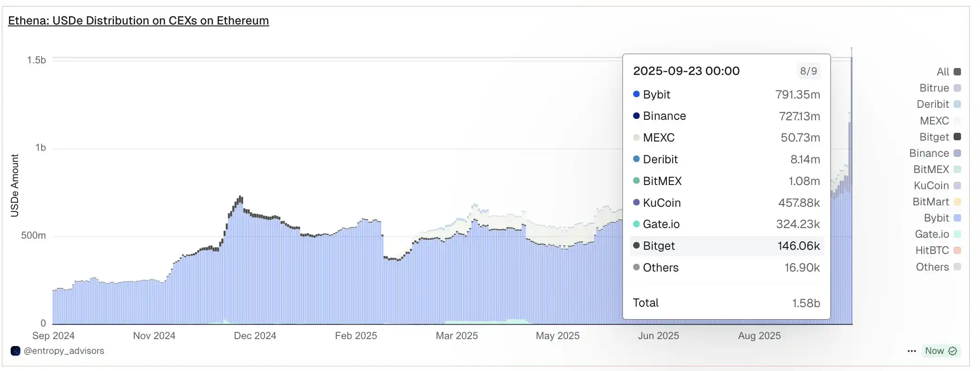This screenshot has height=371, width=980.
Task: Select the highlighted Bitget tooltip row
Action: click(x=726, y=246)
